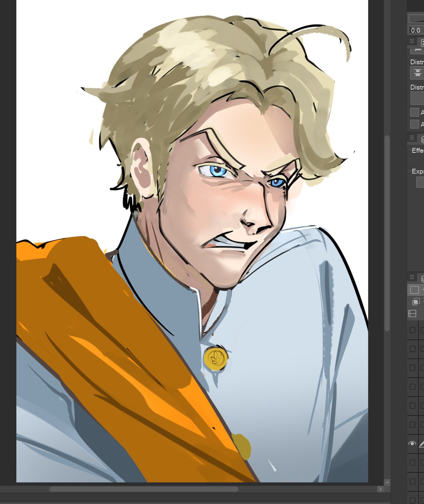The height and width of the screenshot is (504, 424).
Task: Click the slider above the 0.0 field
Action: click(416, 19)
